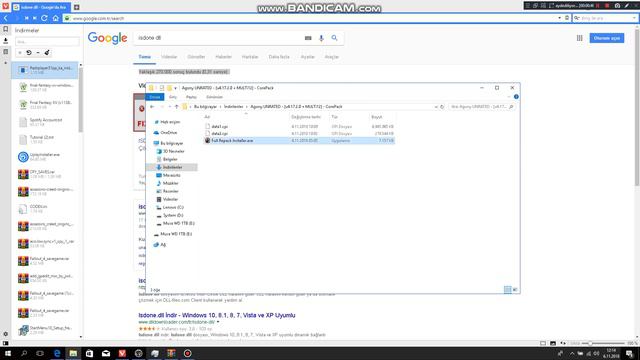Start voice search with microphone icon
This screenshot has height=360, width=640.
pos(321,38)
